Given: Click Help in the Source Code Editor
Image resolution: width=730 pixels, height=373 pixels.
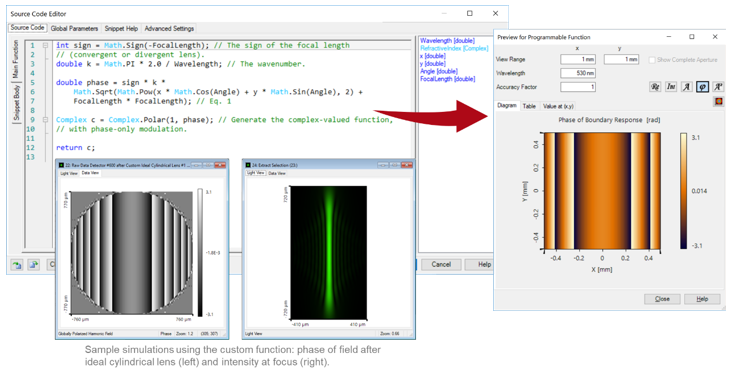Looking at the screenshot, I should pyautogui.click(x=479, y=264).
